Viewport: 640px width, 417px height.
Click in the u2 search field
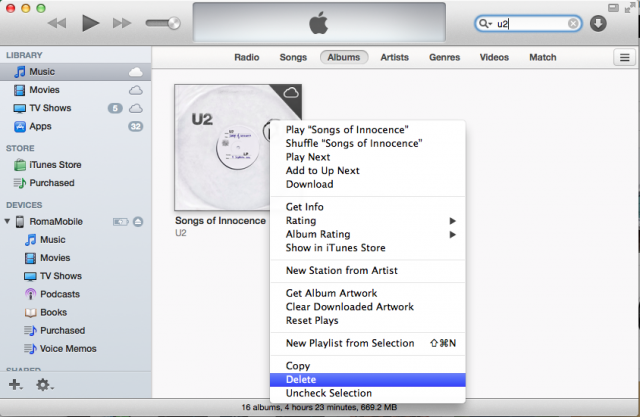coord(531,24)
